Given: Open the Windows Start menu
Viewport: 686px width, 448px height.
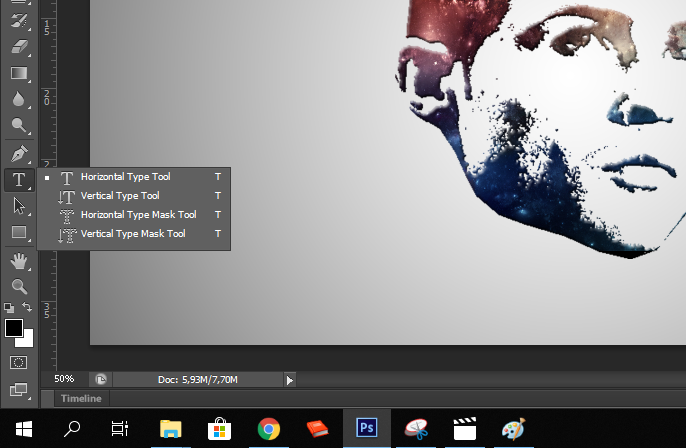Looking at the screenshot, I should coord(24,429).
